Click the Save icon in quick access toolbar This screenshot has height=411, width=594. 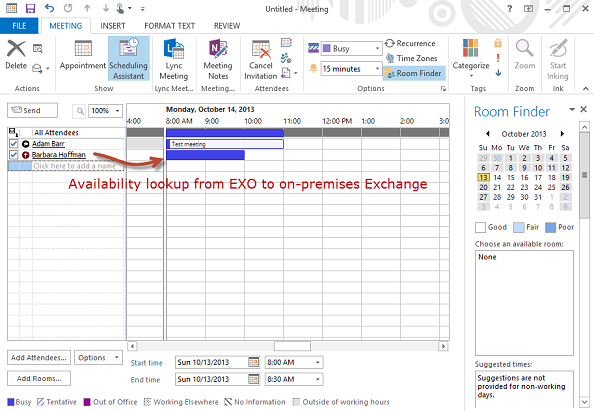pyautogui.click(x=30, y=8)
